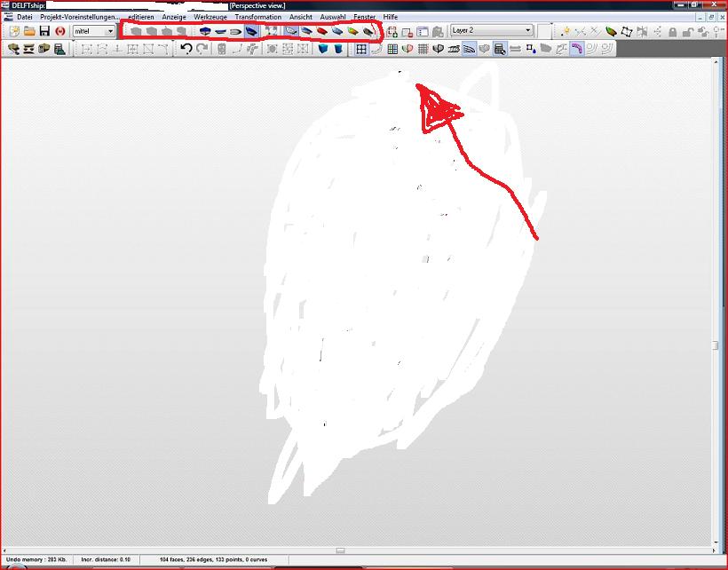This screenshot has height=570, width=728.
Task: Open the Werkzeuge menu
Action: (x=210, y=17)
